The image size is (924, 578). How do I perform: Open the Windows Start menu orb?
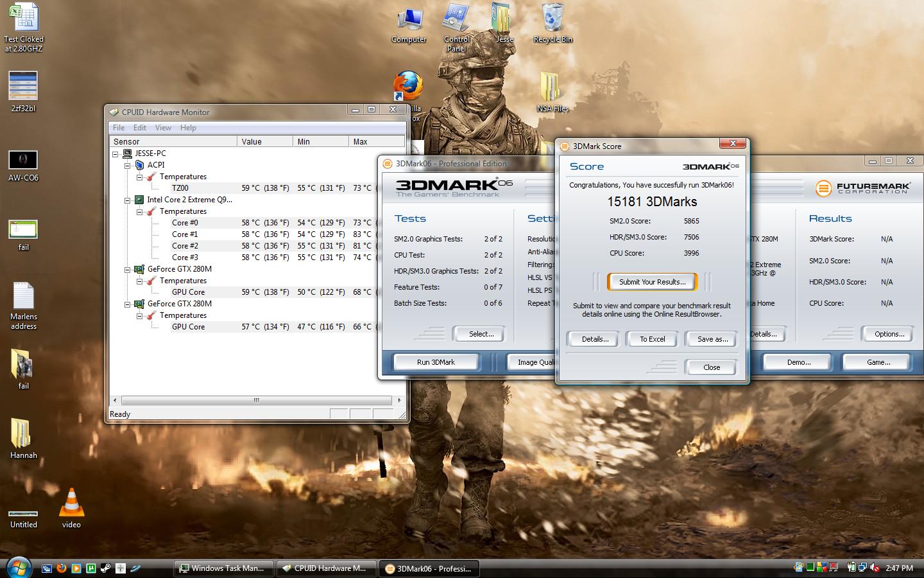click(18, 567)
